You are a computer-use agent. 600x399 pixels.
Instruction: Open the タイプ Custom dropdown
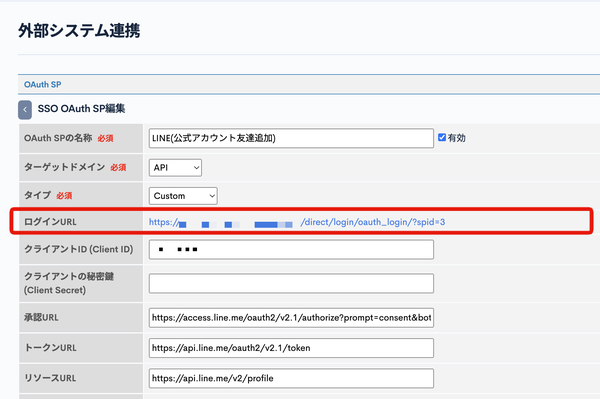click(183, 196)
